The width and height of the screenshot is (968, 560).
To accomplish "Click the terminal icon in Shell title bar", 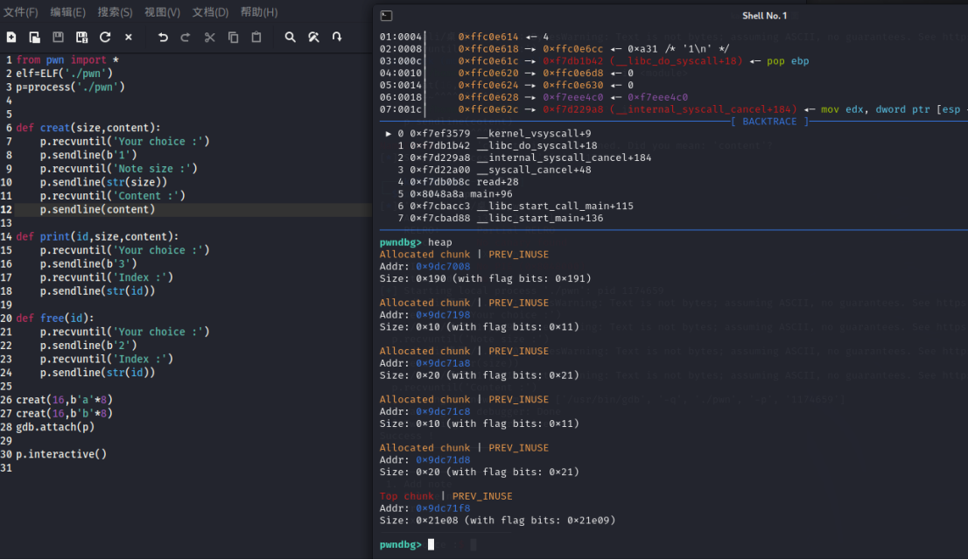I will coord(386,16).
